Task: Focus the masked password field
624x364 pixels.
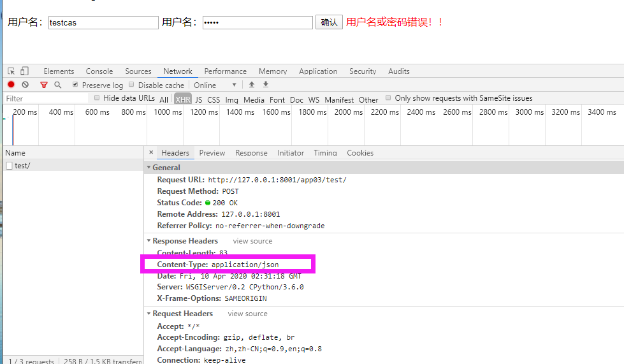Action: click(x=258, y=22)
